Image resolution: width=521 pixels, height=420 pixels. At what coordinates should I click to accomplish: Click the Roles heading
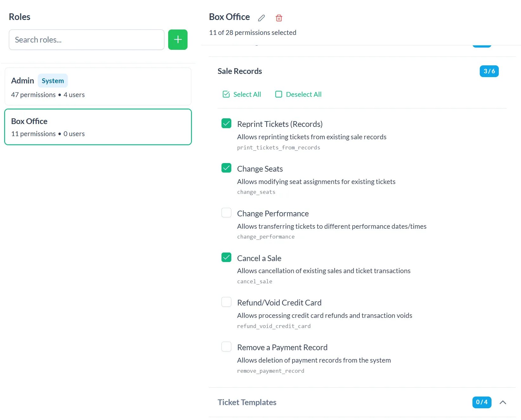[x=20, y=17]
